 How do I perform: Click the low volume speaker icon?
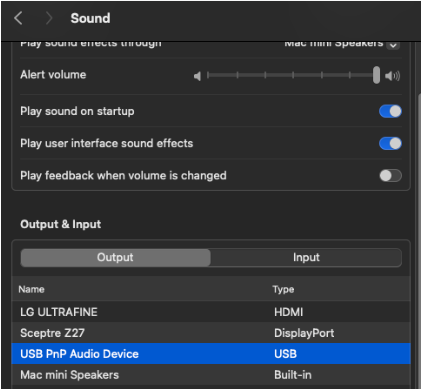point(197,76)
